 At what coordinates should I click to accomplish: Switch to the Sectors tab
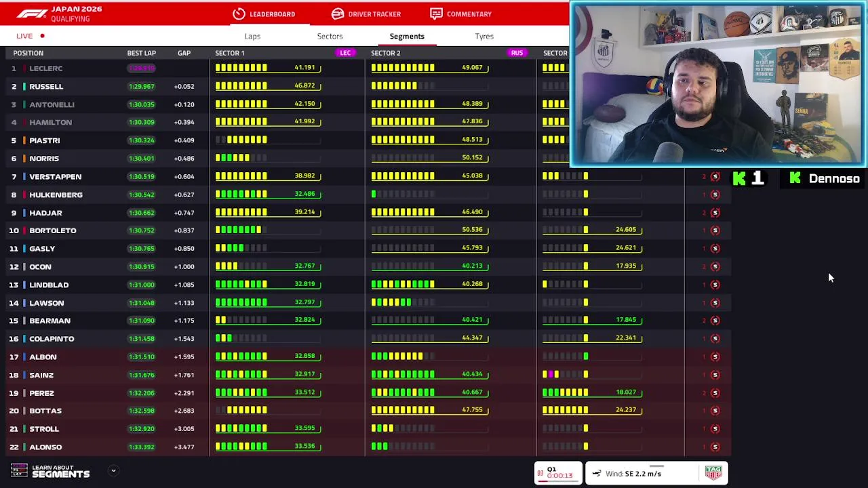coord(330,36)
